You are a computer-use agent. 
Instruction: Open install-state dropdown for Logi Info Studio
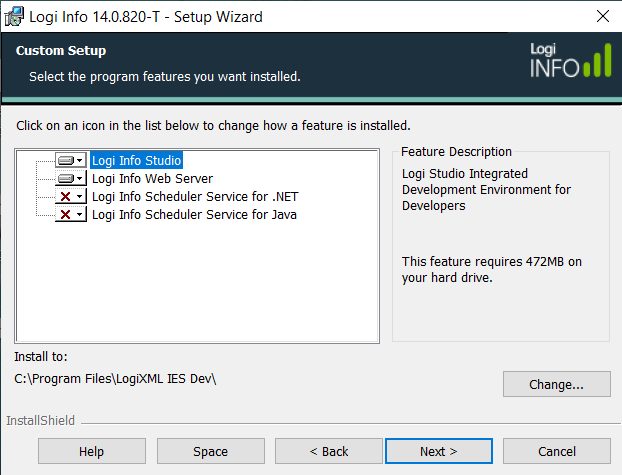point(71,160)
